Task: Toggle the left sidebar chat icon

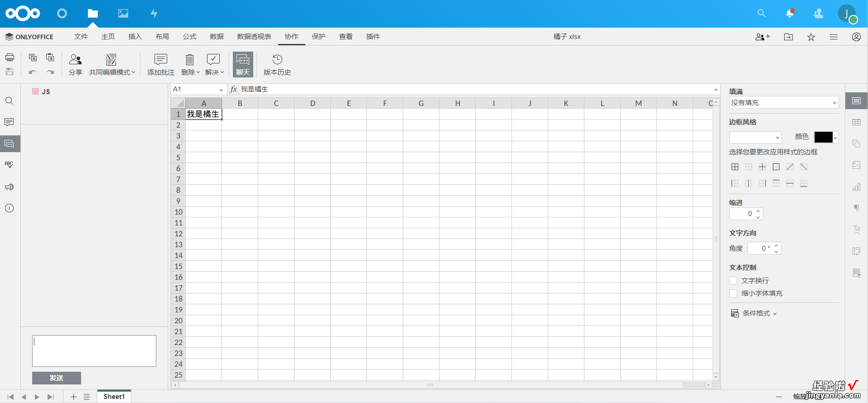Action: [x=10, y=144]
